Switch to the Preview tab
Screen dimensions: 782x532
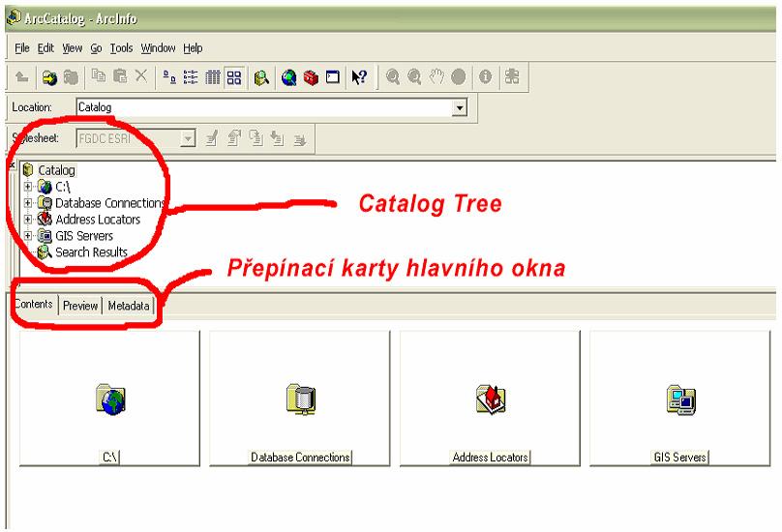click(79, 306)
